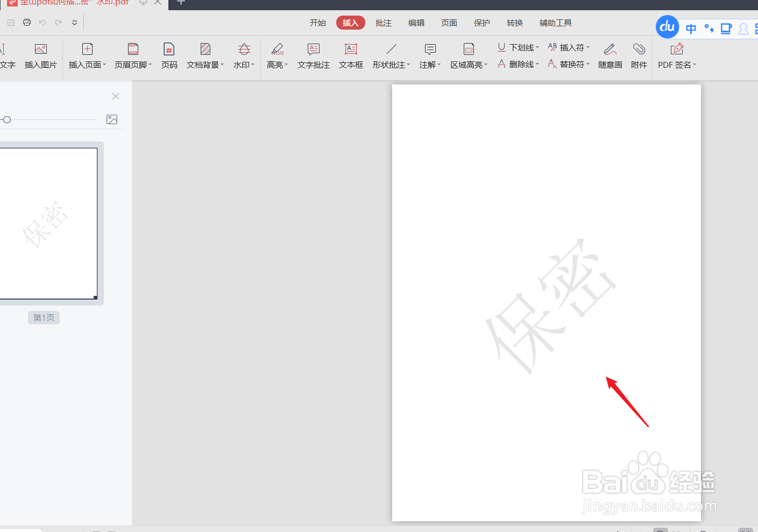Open the Start (开始) tab

click(x=318, y=23)
